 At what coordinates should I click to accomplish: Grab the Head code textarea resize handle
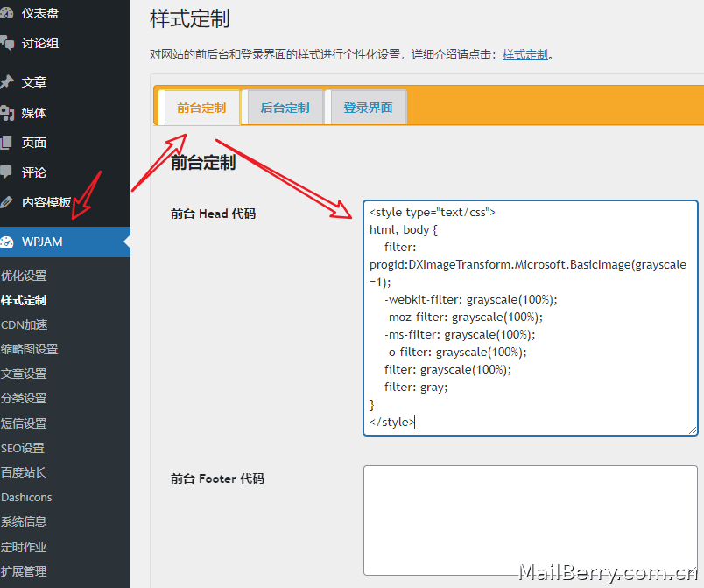(693, 430)
